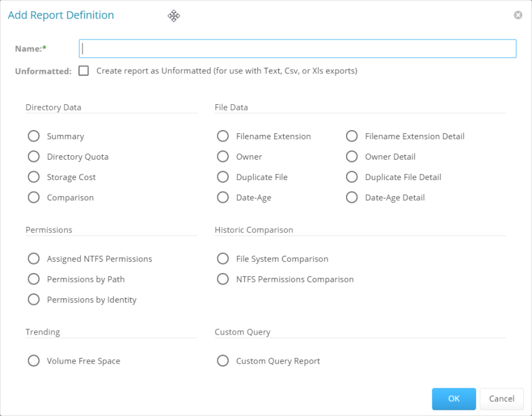Screen dimensions: 532x416
Task: Click the close icon on the dialog
Action: click(x=518, y=15)
